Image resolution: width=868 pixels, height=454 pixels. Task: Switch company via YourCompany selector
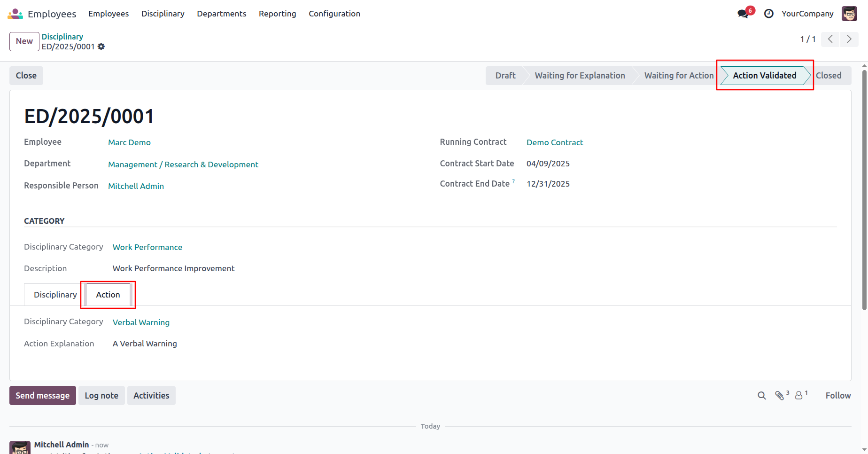(807, 14)
